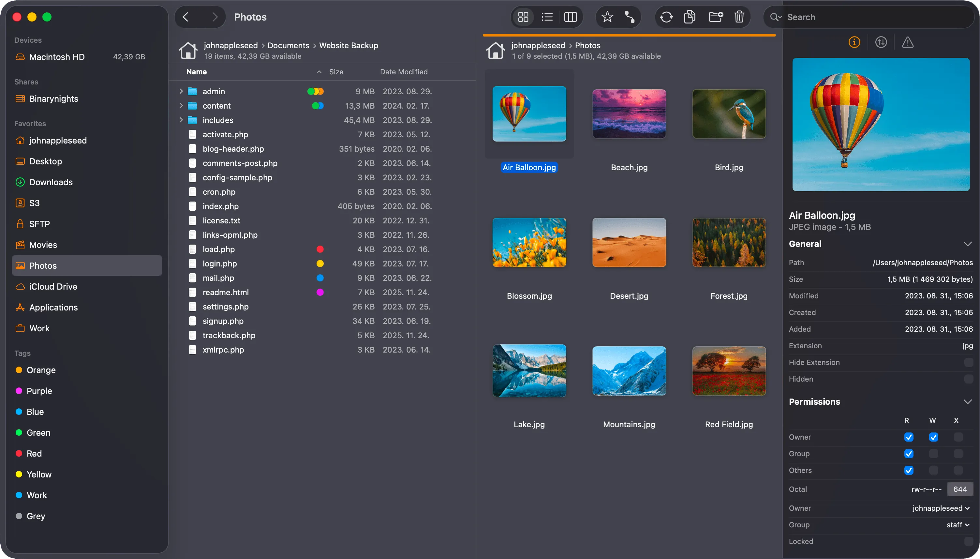This screenshot has width=980, height=559.
Task: Copy selection using the copy toolbar icon
Action: pos(689,17)
